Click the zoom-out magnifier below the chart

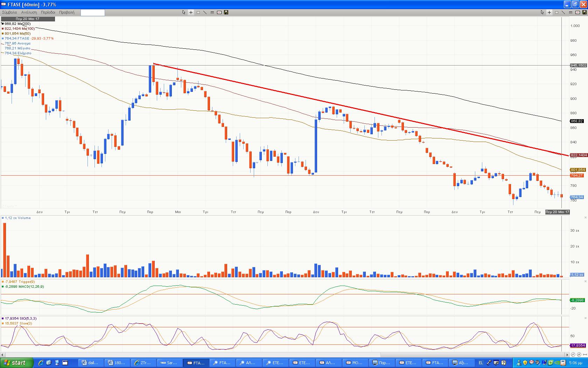pyautogui.click(x=574, y=355)
